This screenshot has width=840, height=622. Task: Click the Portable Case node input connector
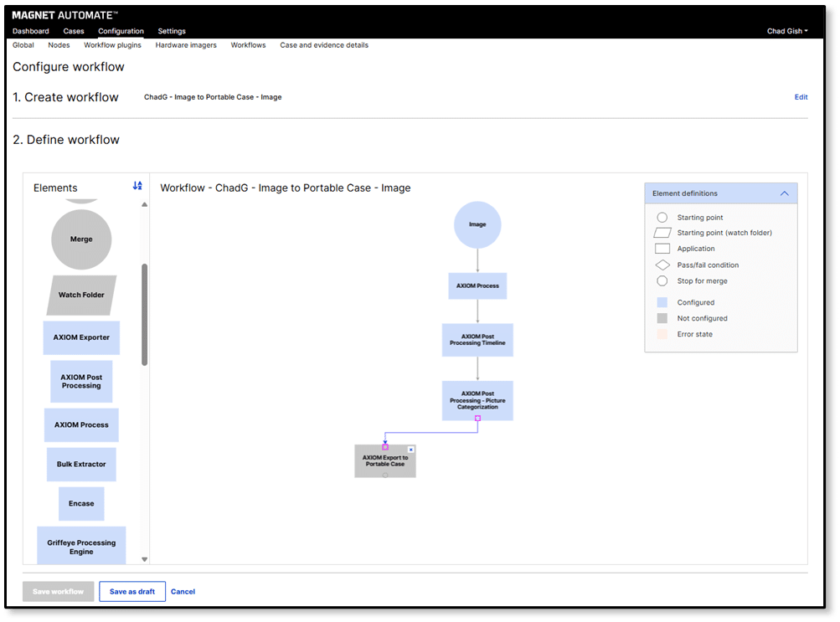click(385, 447)
